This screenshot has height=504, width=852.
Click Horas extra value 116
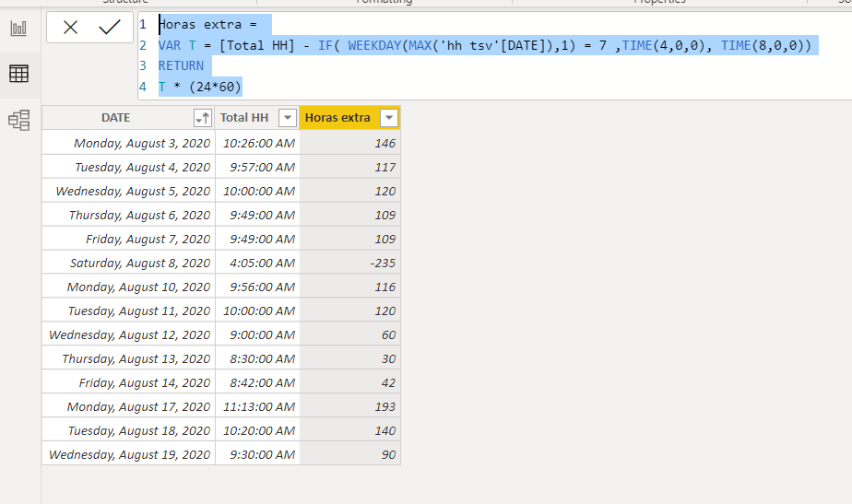(x=350, y=287)
